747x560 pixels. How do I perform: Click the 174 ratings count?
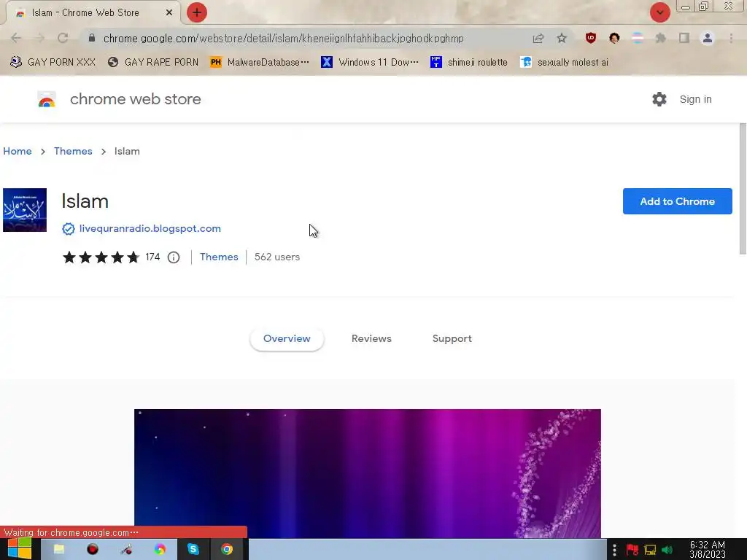[x=152, y=257]
